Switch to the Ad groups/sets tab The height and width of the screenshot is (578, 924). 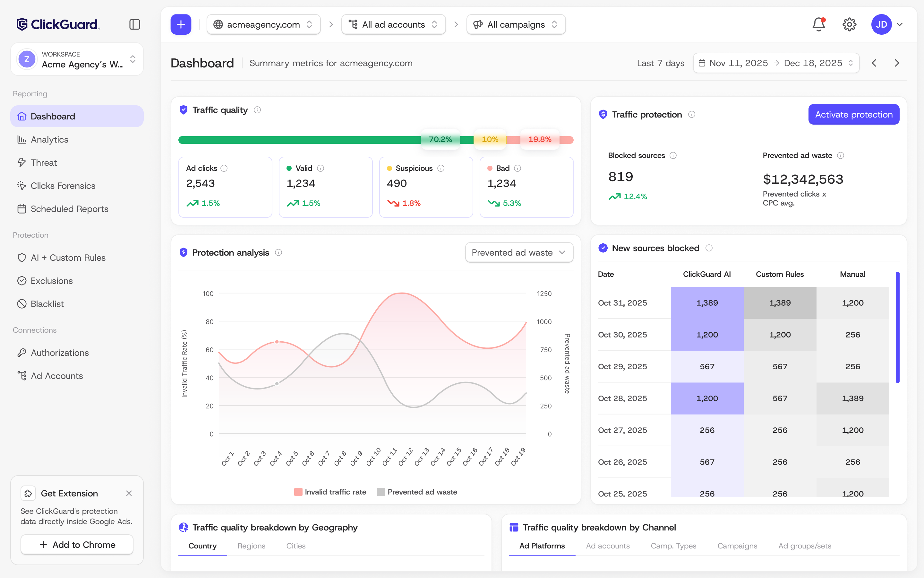[x=805, y=546]
